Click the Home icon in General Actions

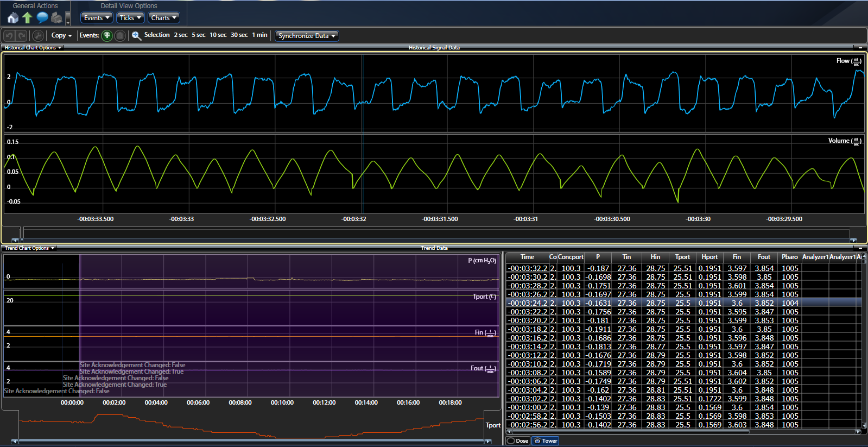pos(13,18)
